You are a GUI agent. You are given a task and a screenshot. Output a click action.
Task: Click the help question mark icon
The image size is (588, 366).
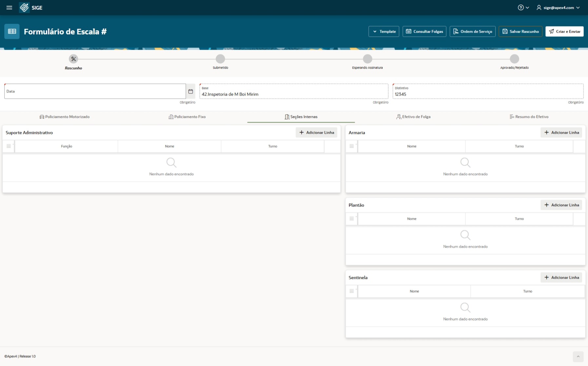pos(521,8)
